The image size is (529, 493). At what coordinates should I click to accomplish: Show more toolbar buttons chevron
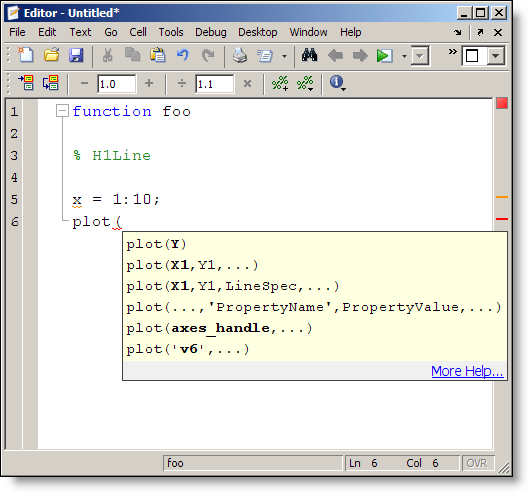pyautogui.click(x=452, y=52)
